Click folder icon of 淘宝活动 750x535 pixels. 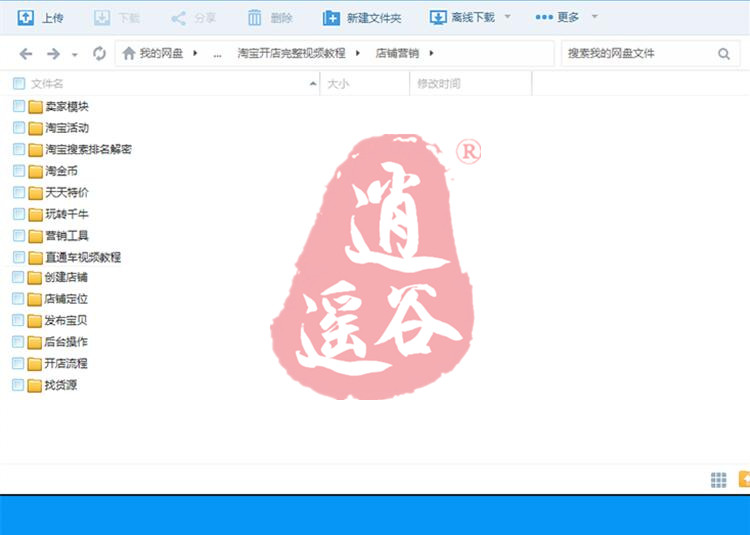pos(35,128)
